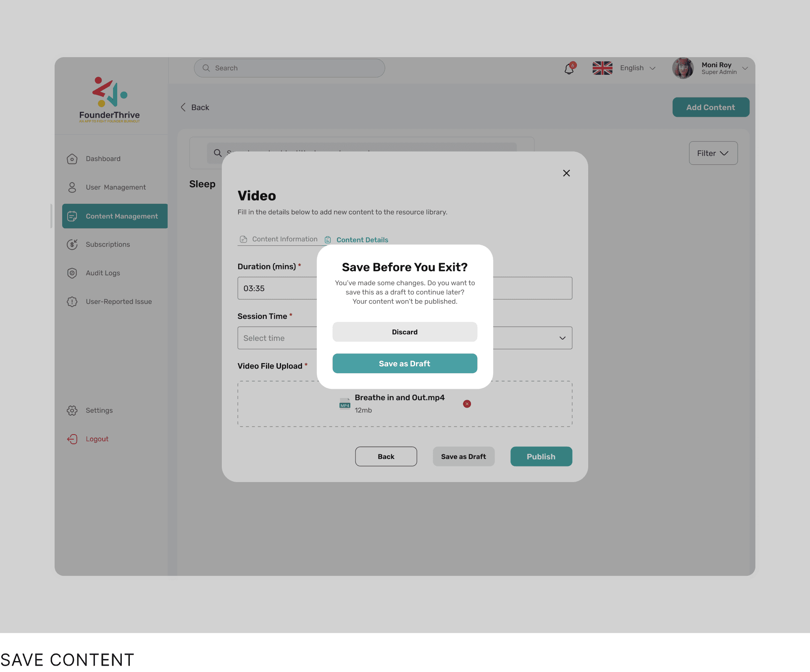
Task: Click the notification bell icon
Action: click(569, 69)
